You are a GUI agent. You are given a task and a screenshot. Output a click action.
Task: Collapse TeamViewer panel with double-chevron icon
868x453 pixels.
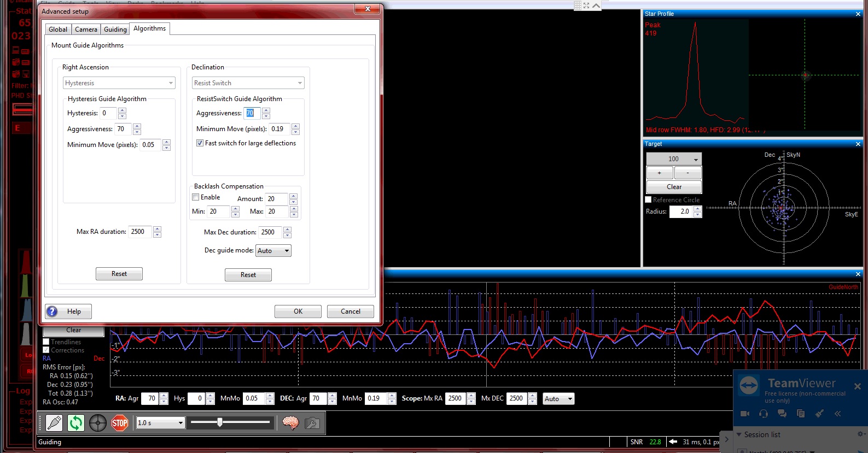[837, 414]
